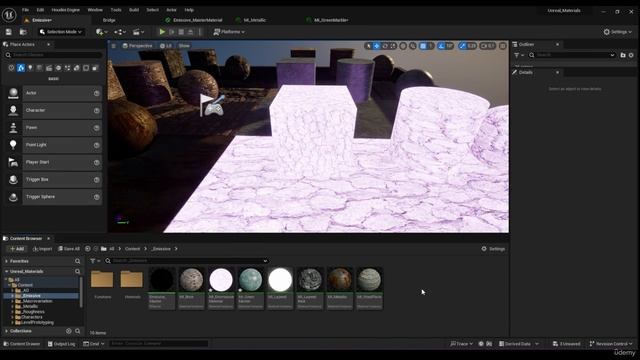640x360 pixels.
Task: Click the Outliner search field
Action: pos(571,55)
